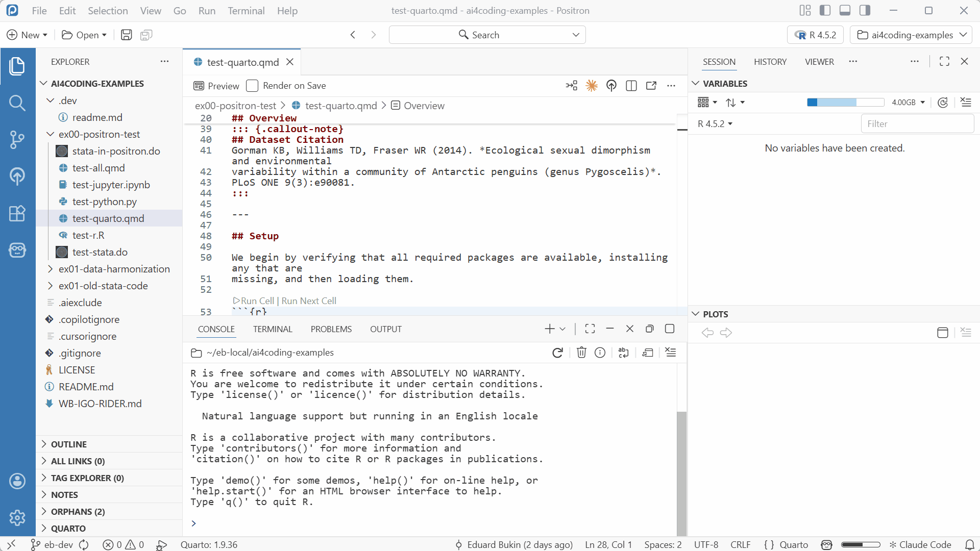Screen dimensions: 980x551
Task: Click the Save All toolbar icon
Action: [146, 35]
